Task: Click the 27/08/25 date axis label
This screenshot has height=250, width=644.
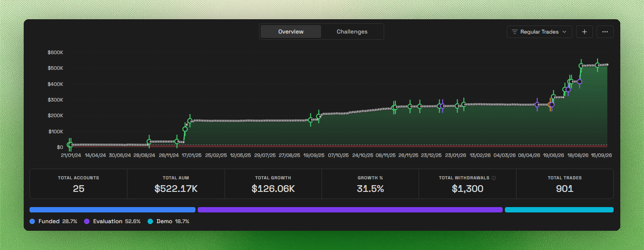Action: 289,156
